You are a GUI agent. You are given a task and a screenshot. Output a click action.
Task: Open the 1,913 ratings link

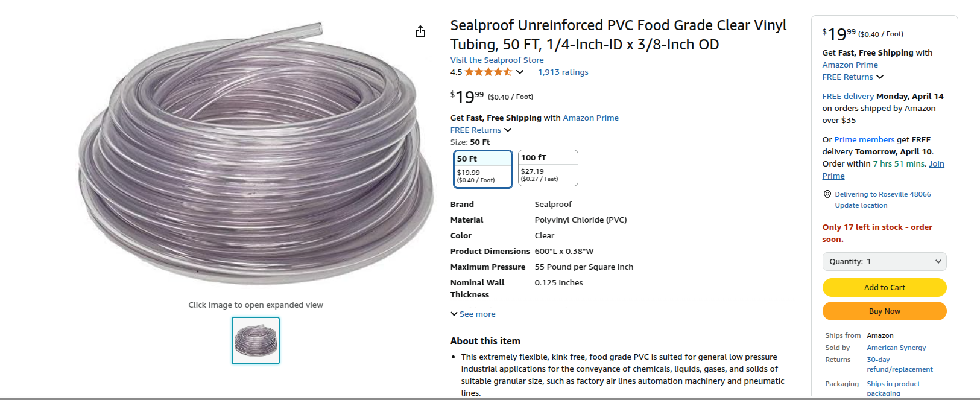click(563, 72)
